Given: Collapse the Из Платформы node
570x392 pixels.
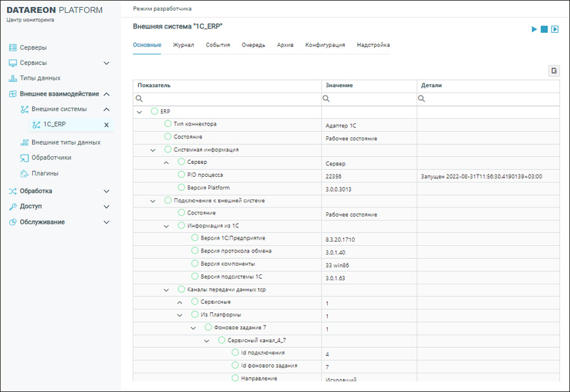Looking at the screenshot, I should click(180, 315).
